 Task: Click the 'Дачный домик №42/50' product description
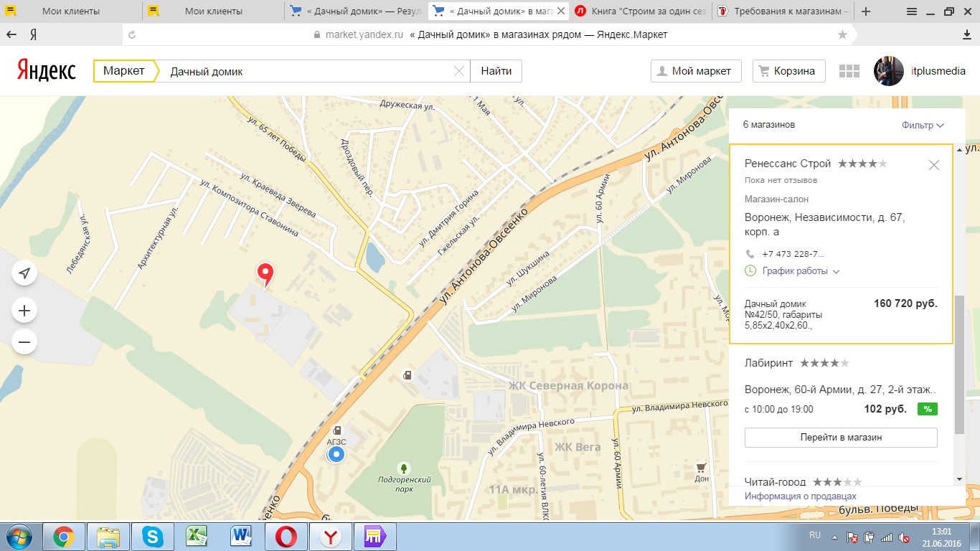pyautogui.click(x=783, y=314)
